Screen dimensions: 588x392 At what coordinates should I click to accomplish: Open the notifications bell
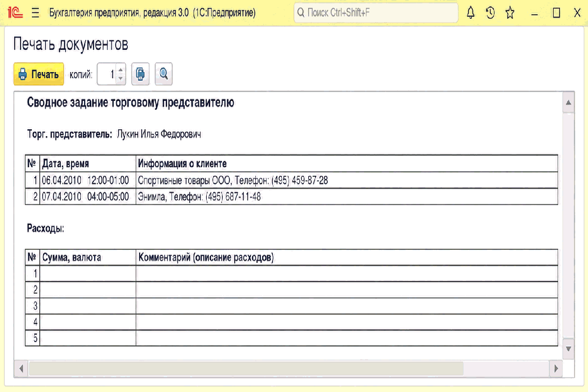coord(471,13)
